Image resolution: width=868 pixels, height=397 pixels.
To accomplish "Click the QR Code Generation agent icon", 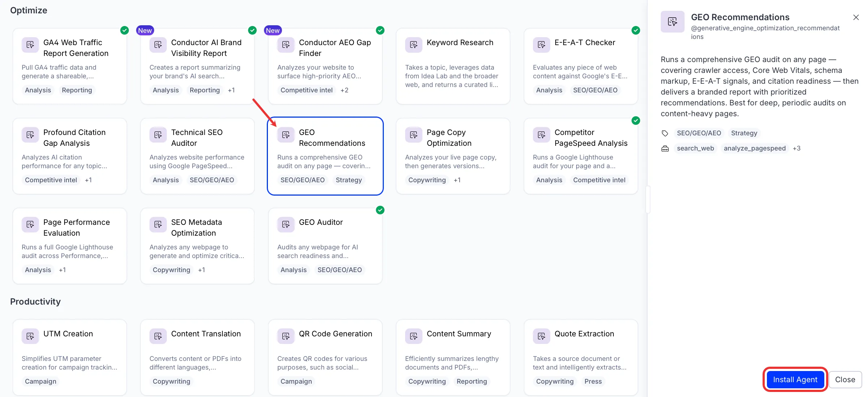I will click(x=286, y=336).
